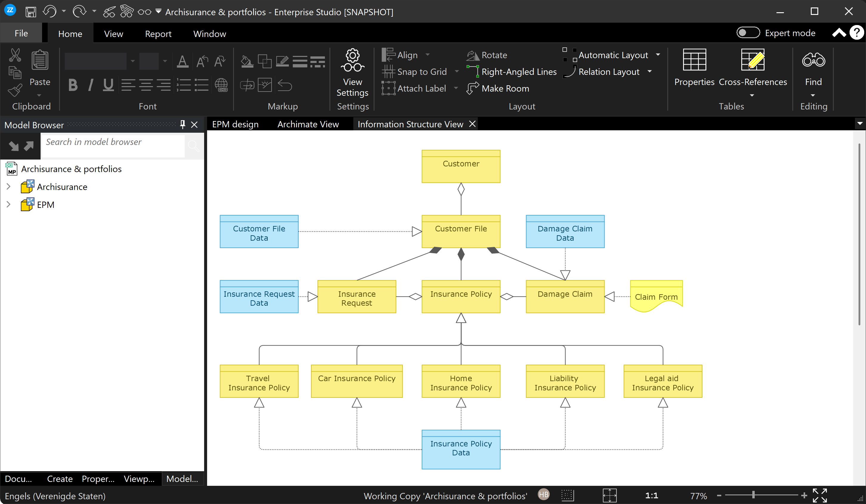Toggle Underline font formatting
866x504 pixels.
[x=108, y=85]
